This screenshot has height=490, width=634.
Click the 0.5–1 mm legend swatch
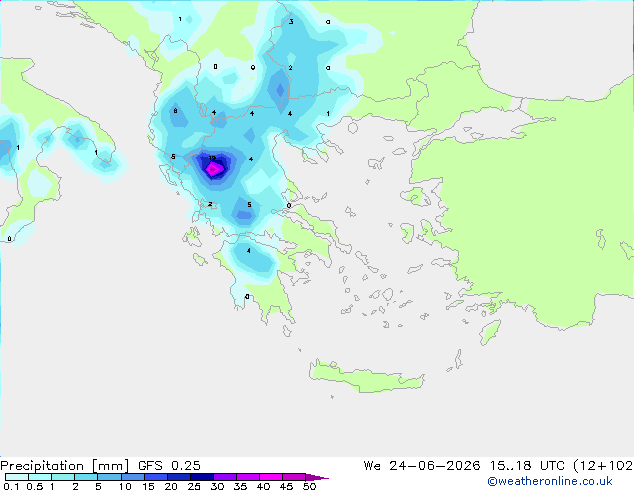[x=40, y=477]
